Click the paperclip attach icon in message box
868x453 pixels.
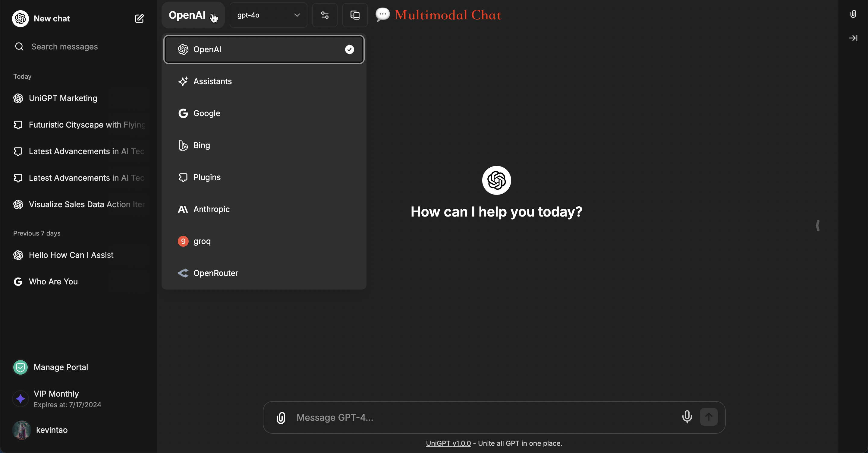click(x=281, y=418)
